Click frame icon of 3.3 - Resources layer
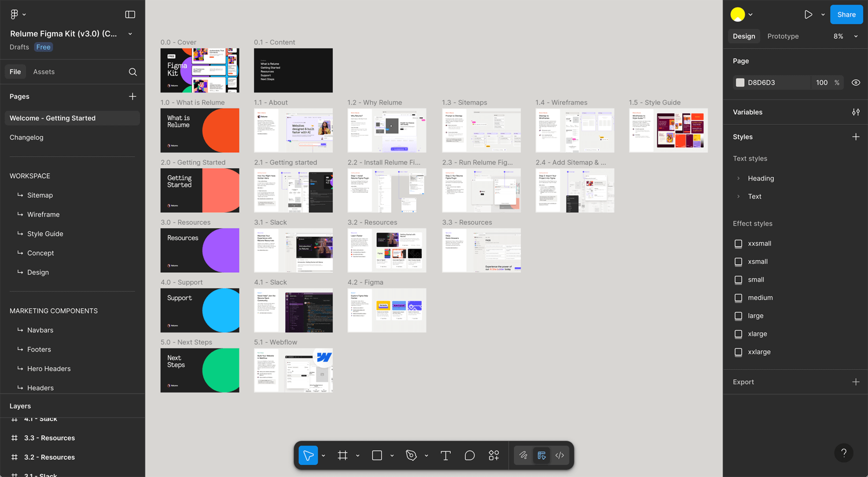This screenshot has width=868, height=477. [14, 438]
